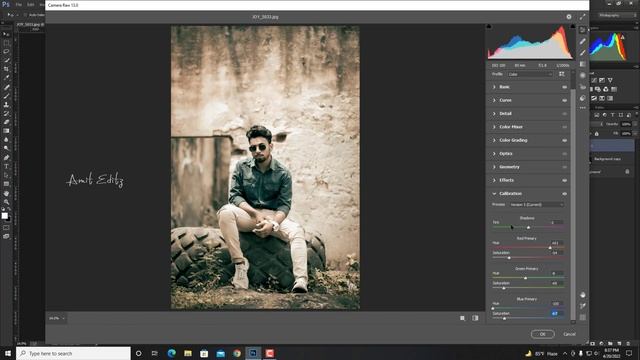Select the Red Eye tool in Camera Raw toolbar
This screenshot has width=640, height=360.
582,87
